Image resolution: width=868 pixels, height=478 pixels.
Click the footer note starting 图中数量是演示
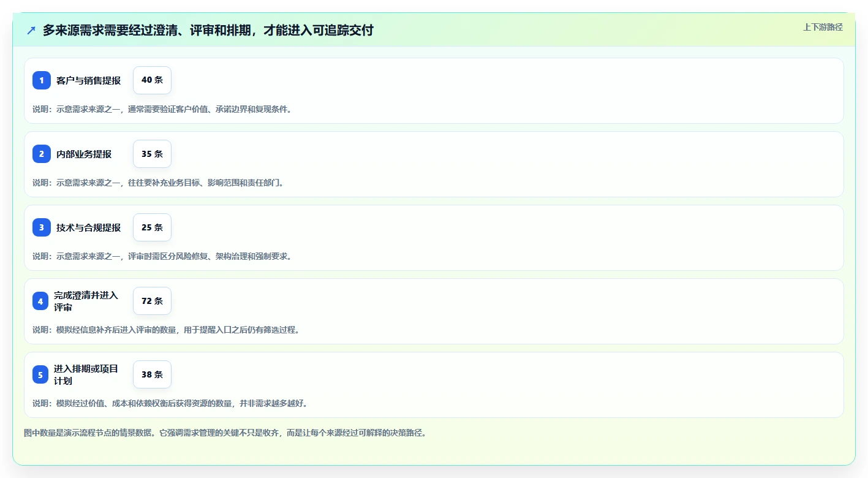tap(225, 433)
